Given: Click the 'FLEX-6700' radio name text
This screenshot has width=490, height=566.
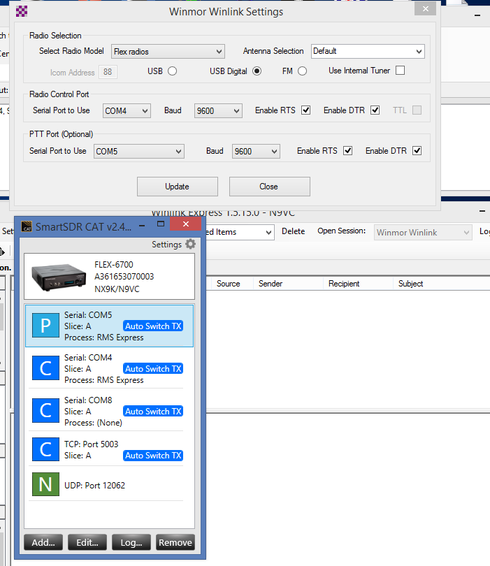Looking at the screenshot, I should tap(114, 265).
